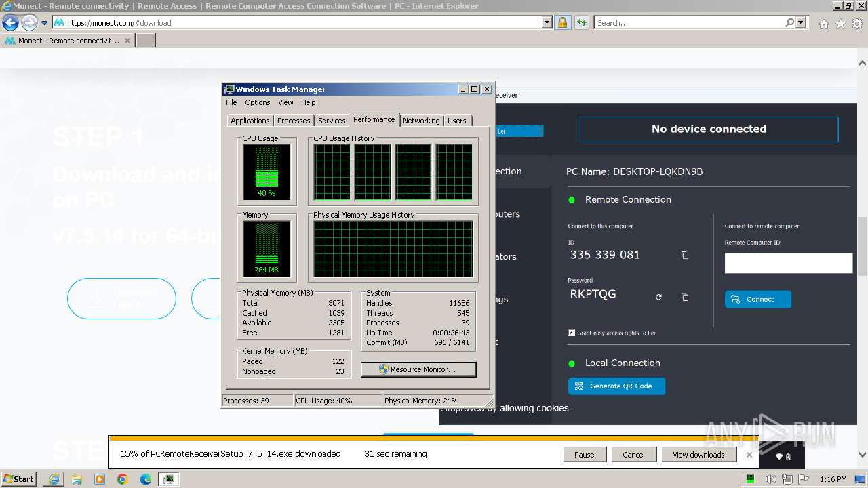Open Internet Explorer from taskbar

pyautogui.click(x=54, y=479)
